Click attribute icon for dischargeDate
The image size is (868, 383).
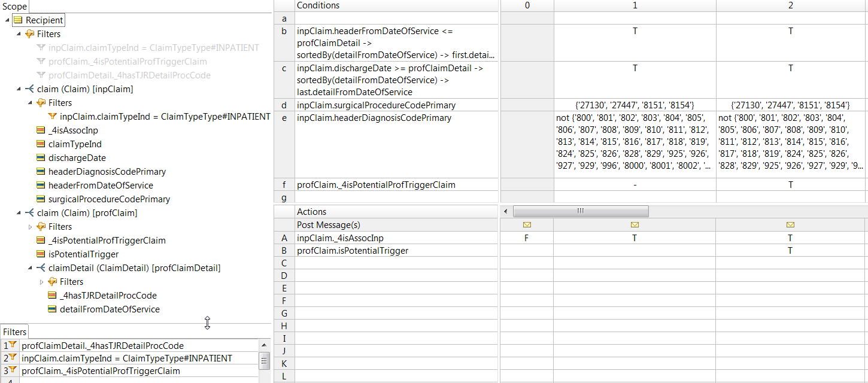click(x=41, y=158)
